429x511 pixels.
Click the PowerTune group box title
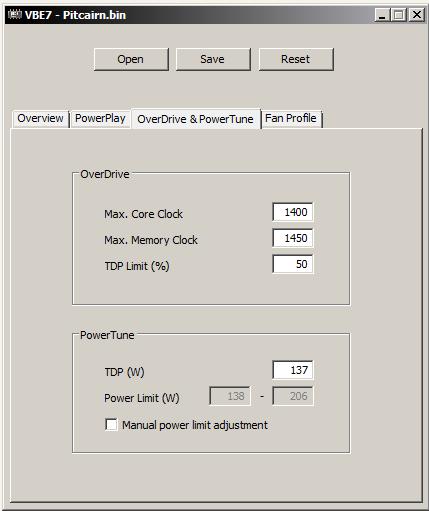107,335
